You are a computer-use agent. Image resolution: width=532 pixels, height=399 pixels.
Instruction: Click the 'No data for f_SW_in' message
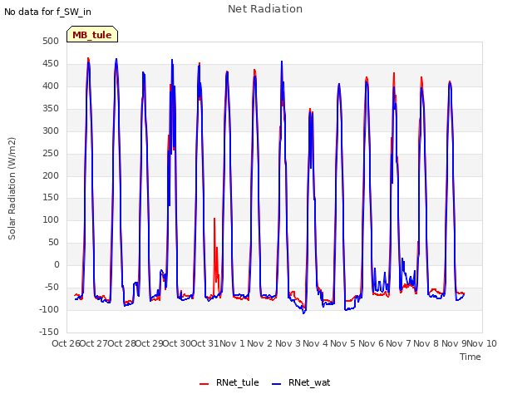(x=47, y=12)
